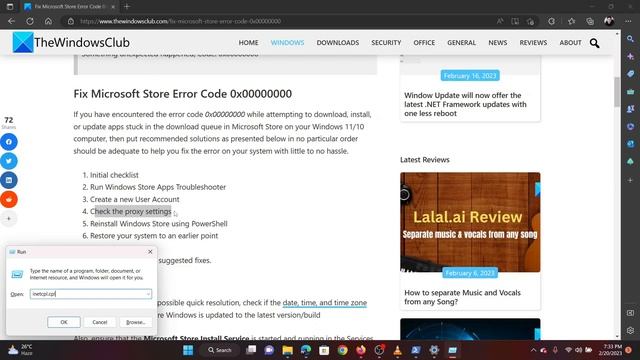The height and width of the screenshot is (360, 640).
Task: Open the WINDOWS menu item
Action: point(287,42)
